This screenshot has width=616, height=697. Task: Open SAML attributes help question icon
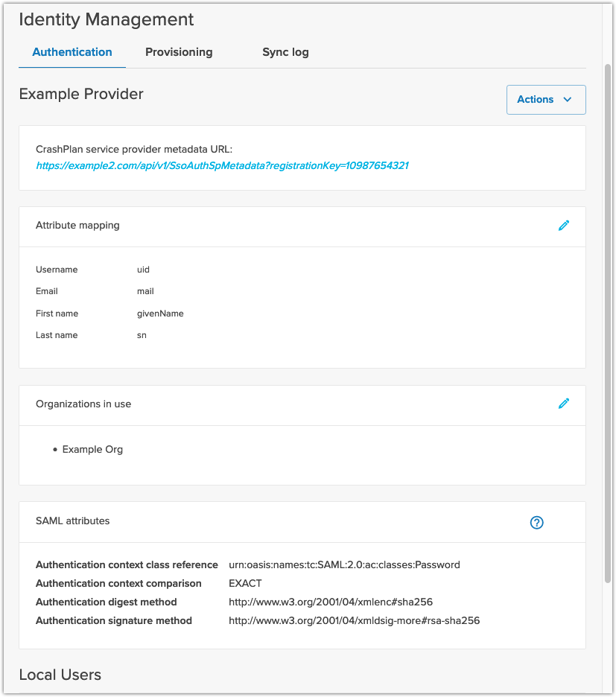[x=537, y=522]
